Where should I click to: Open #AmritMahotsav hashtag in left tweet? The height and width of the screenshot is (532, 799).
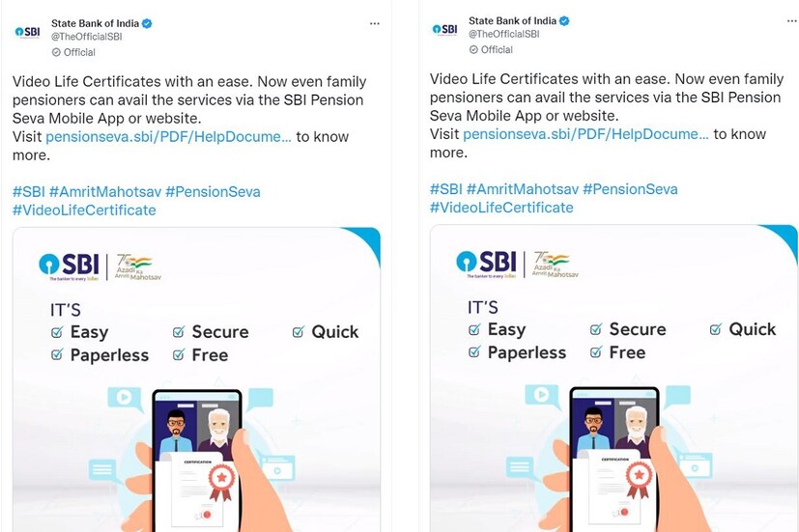click(105, 192)
